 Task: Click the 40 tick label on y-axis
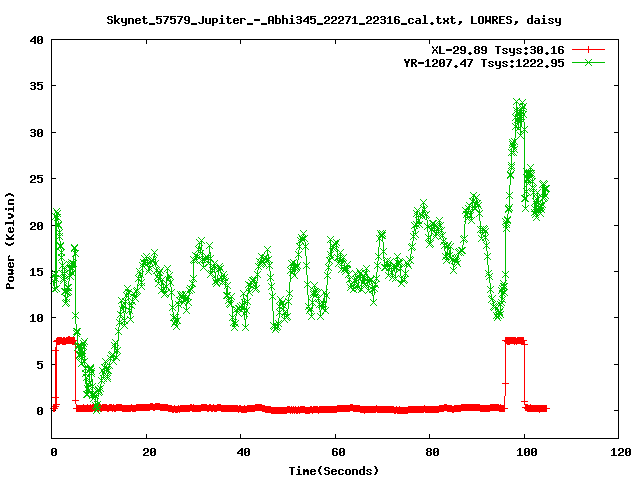[36, 40]
